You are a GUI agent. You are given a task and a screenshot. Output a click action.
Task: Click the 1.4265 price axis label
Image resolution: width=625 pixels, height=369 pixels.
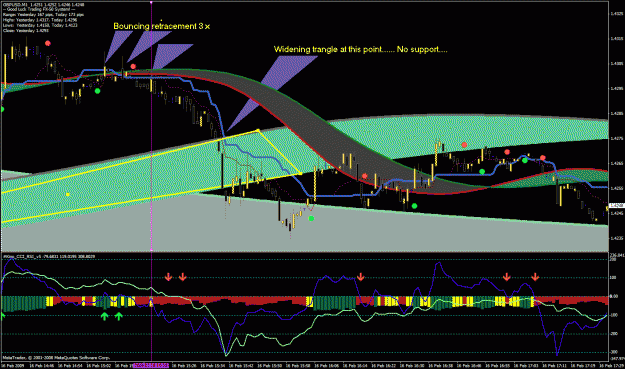(x=616, y=163)
